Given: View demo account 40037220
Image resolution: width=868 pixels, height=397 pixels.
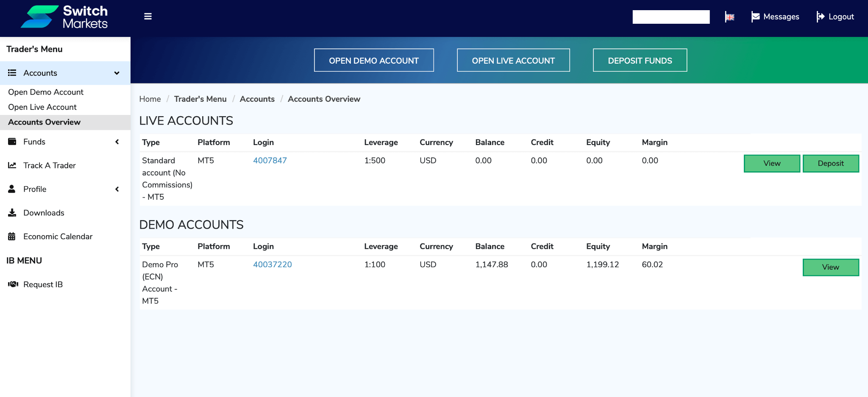Looking at the screenshot, I should 831,267.
